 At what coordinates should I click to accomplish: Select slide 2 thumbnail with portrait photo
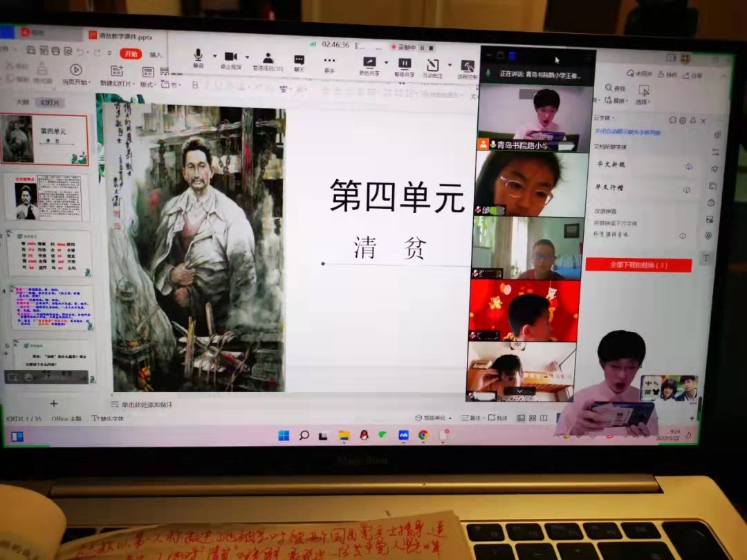click(x=48, y=197)
